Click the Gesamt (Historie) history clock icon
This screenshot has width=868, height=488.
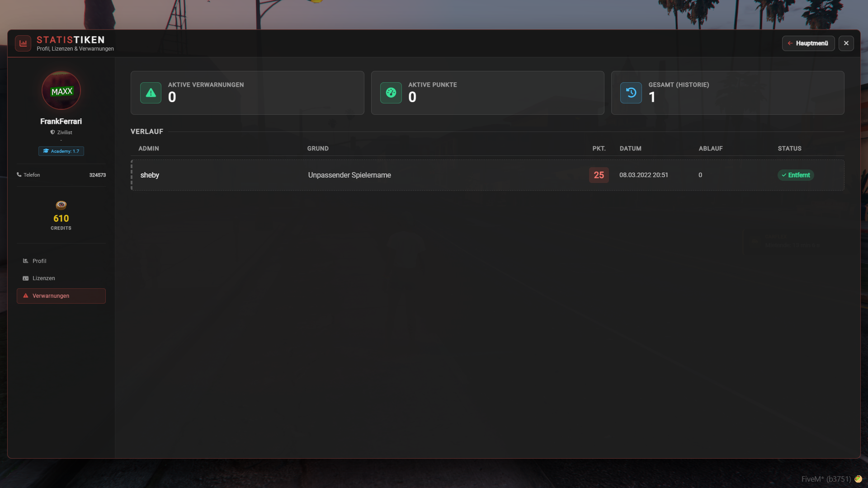pyautogui.click(x=631, y=93)
